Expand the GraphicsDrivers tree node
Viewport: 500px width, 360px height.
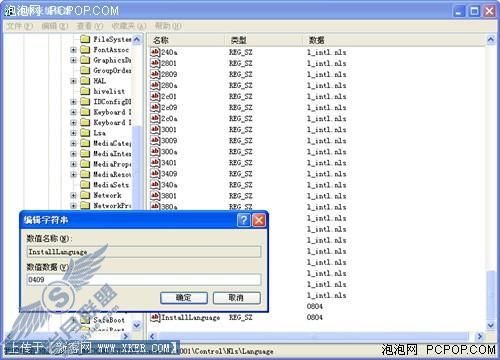pos(73,60)
